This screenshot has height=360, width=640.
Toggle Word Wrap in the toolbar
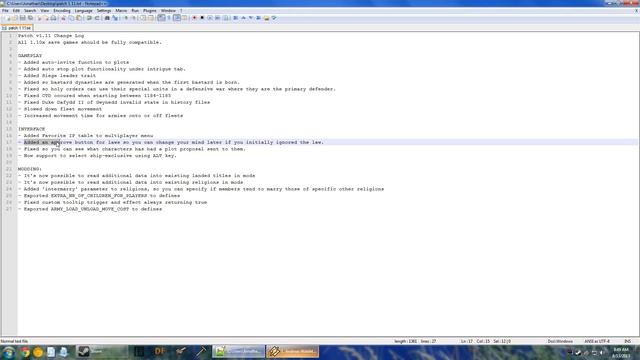[x=161, y=18]
